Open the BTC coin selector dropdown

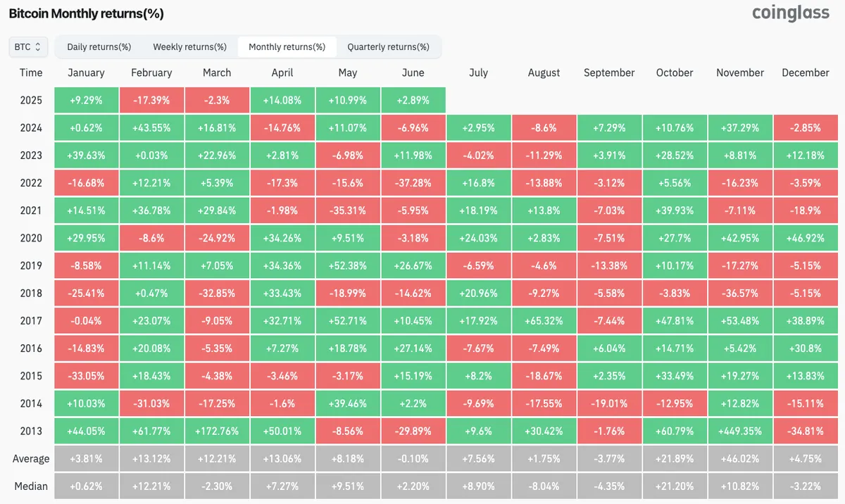pos(28,47)
